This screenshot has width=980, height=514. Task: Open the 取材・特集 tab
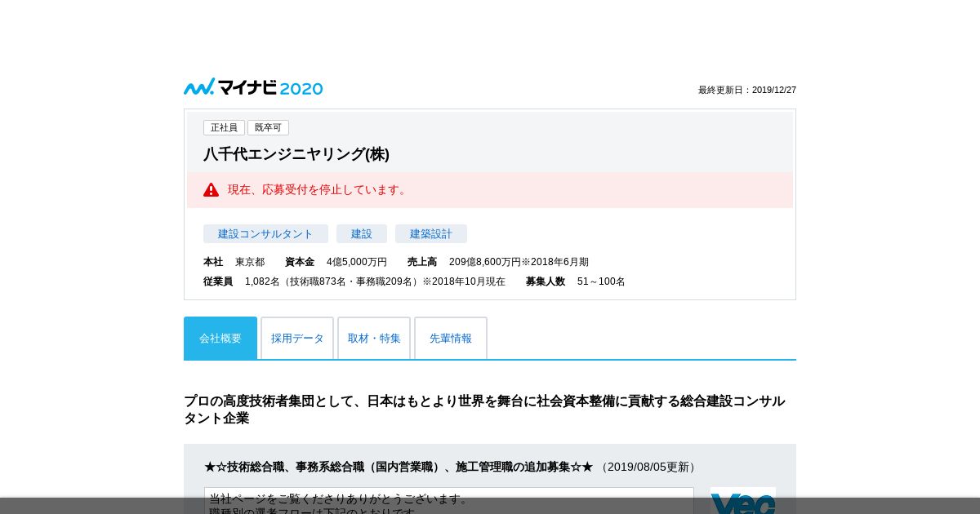[x=374, y=338]
